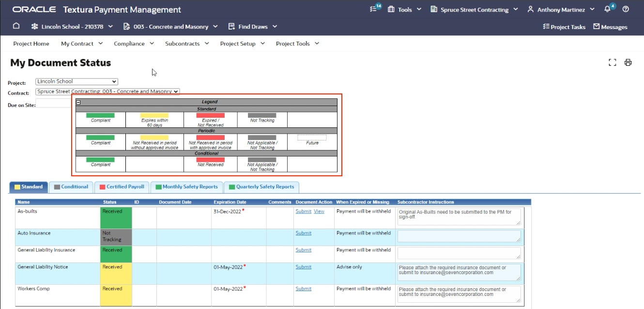Switch to the Conditional tab
This screenshot has width=644, height=309.
(71, 187)
